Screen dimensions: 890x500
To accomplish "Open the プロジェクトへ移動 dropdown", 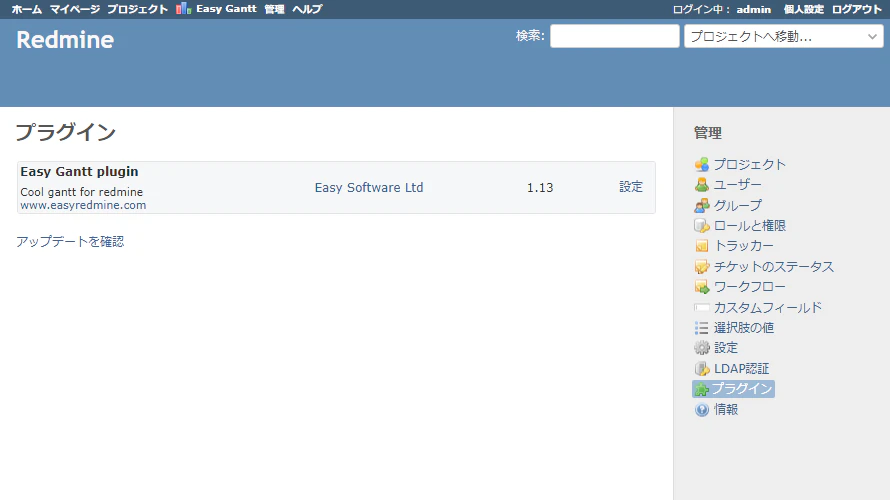I will coord(783,36).
